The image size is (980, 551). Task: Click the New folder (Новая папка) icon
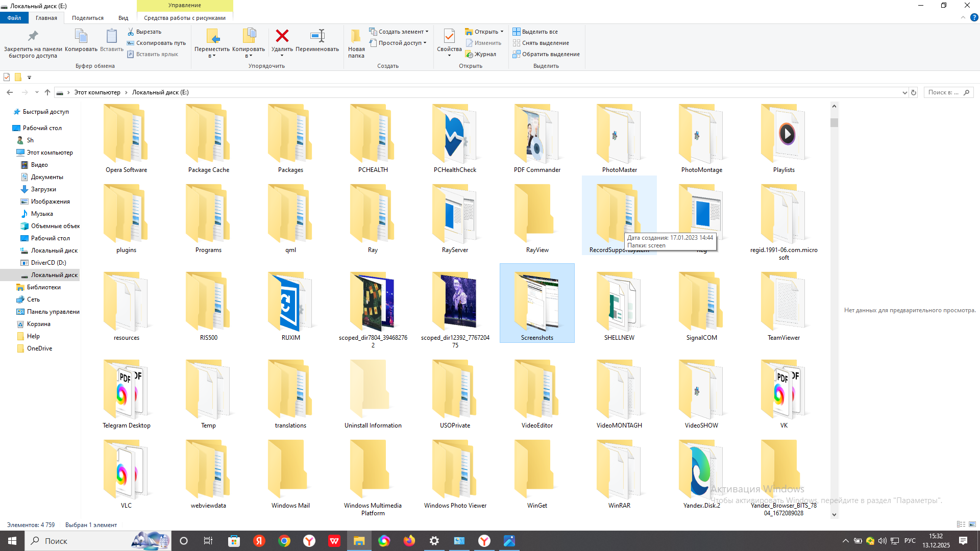point(356,36)
